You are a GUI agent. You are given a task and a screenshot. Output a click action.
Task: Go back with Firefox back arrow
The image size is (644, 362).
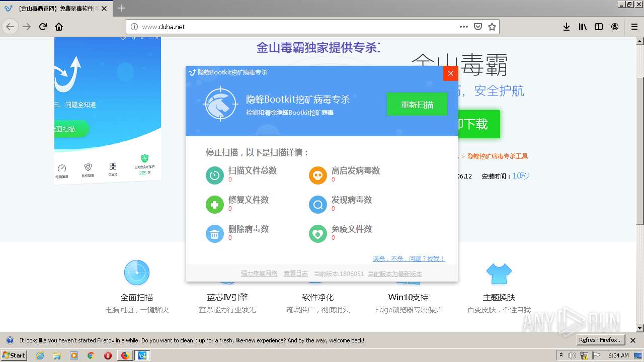pos(10,27)
